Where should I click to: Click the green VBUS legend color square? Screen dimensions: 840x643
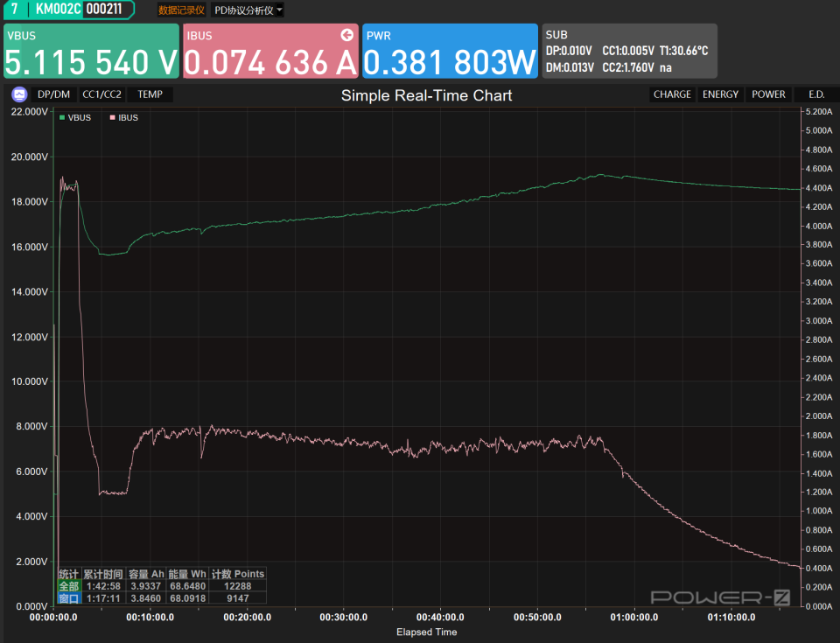click(x=62, y=117)
